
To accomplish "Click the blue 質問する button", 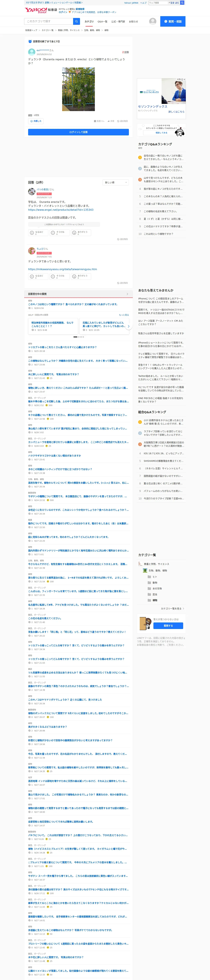I will click(x=168, y=626).
